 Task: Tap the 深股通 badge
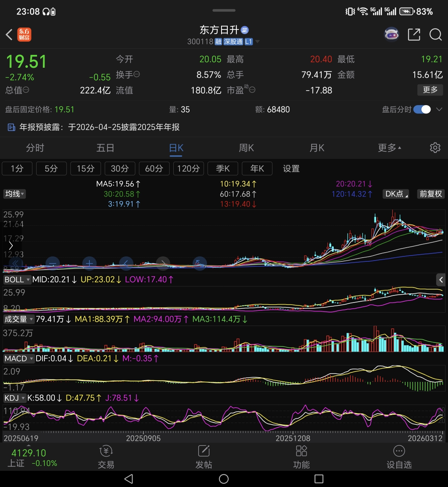[233, 42]
